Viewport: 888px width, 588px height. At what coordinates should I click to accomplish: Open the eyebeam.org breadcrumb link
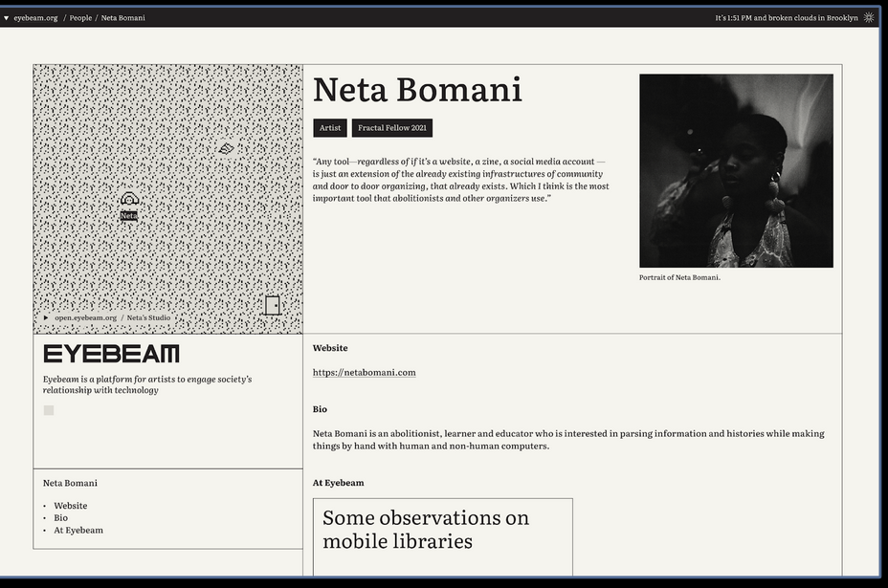[x=35, y=17]
